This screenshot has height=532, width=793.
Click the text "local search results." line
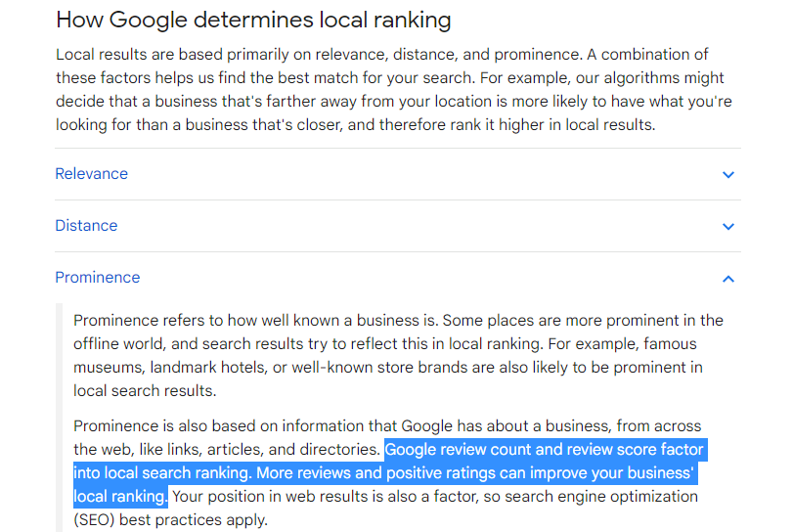tap(145, 391)
